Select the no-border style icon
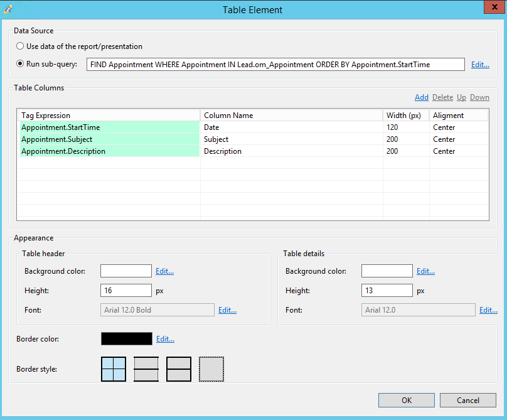Image resolution: width=507 pixels, height=420 pixels. point(211,369)
